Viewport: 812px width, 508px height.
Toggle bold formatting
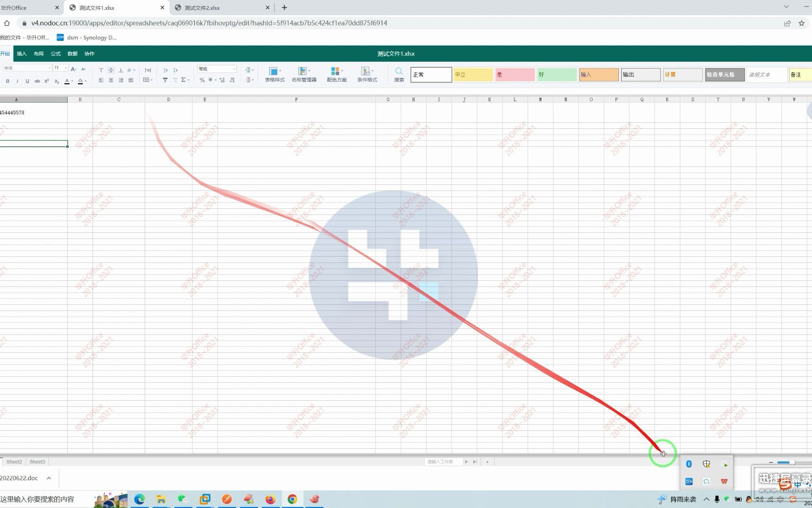coord(8,81)
